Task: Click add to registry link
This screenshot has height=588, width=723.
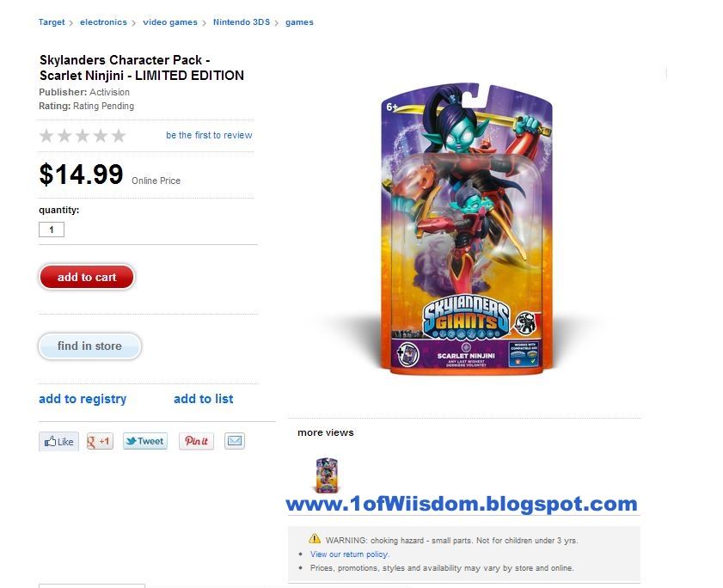Action: [x=83, y=399]
